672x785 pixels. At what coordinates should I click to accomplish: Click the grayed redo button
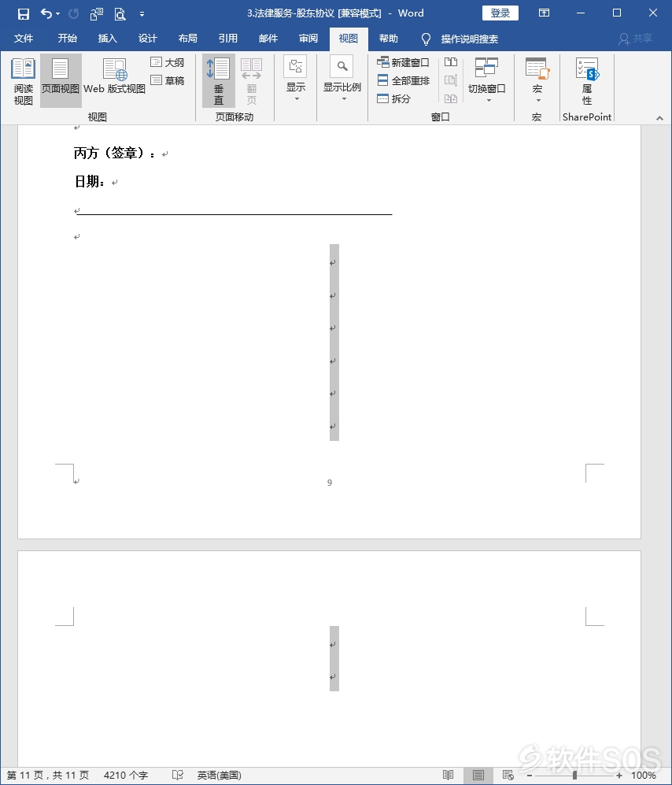click(x=73, y=13)
